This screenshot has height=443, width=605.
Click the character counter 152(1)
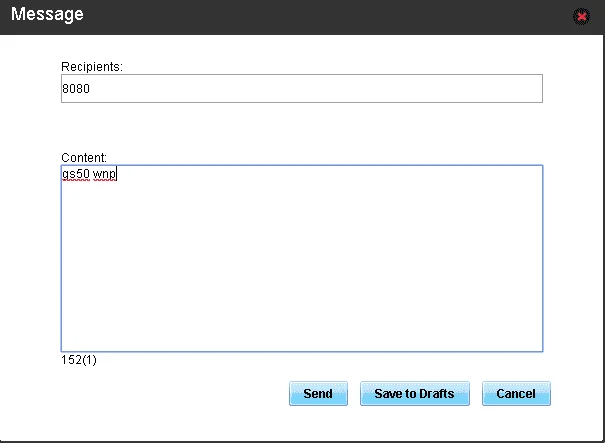click(79, 360)
